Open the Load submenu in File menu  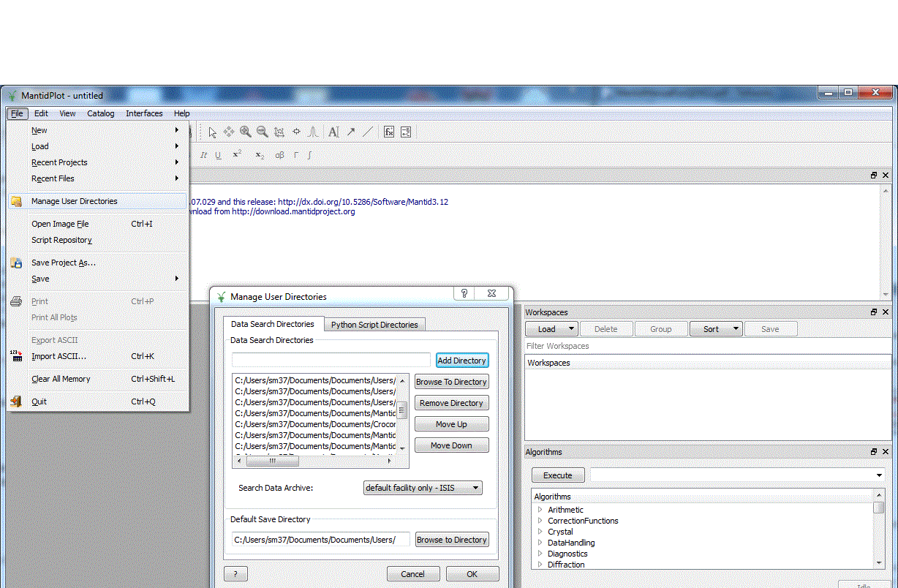click(x=98, y=146)
